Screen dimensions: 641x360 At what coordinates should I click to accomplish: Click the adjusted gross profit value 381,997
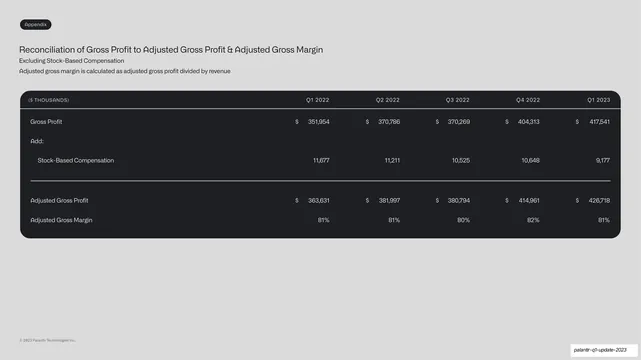389,201
